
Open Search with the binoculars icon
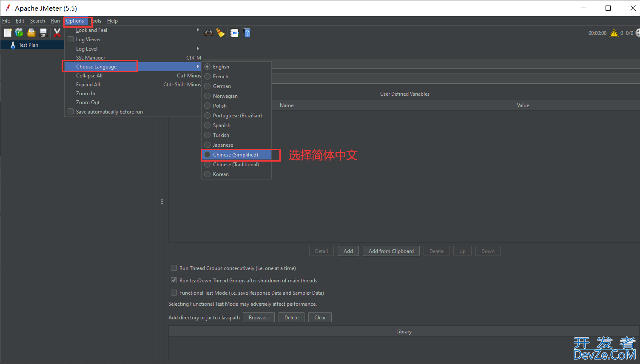[209, 33]
